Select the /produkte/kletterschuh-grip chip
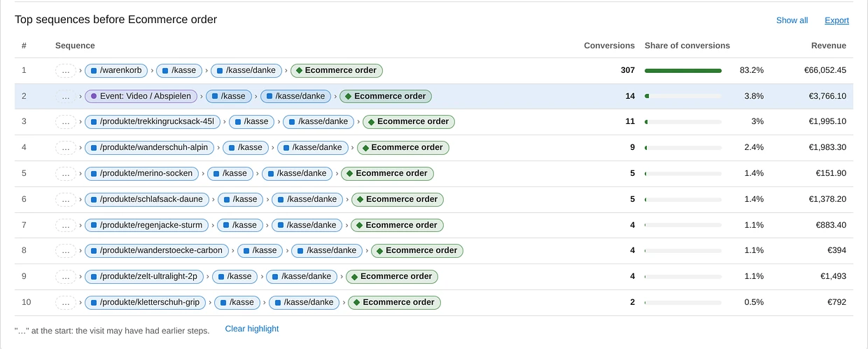Image resolution: width=868 pixels, height=349 pixels. tap(146, 302)
